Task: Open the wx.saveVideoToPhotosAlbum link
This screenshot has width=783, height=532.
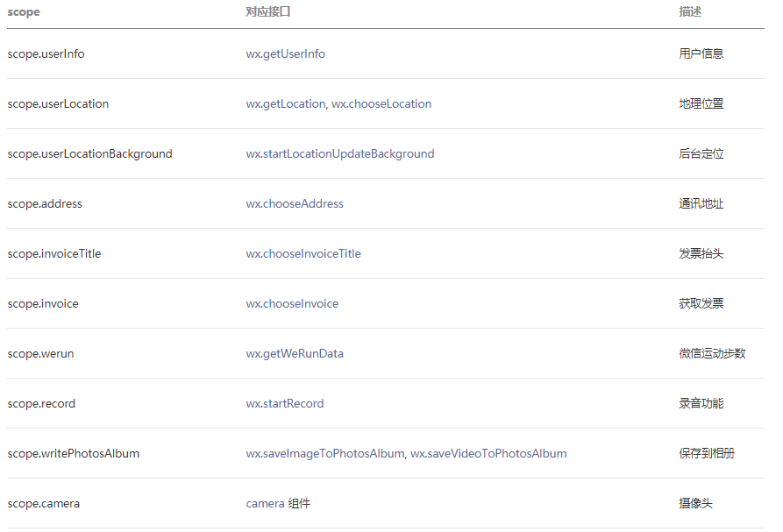Action: pyautogui.click(x=488, y=453)
